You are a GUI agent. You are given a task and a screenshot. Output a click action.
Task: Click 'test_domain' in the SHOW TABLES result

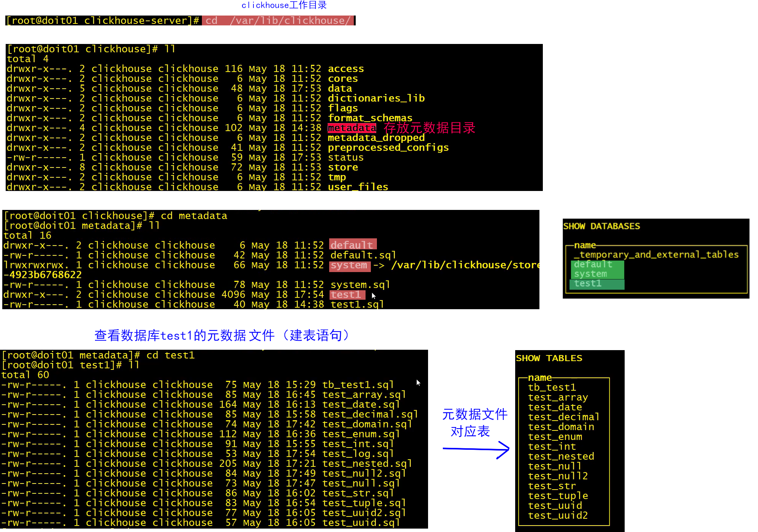tap(561, 427)
